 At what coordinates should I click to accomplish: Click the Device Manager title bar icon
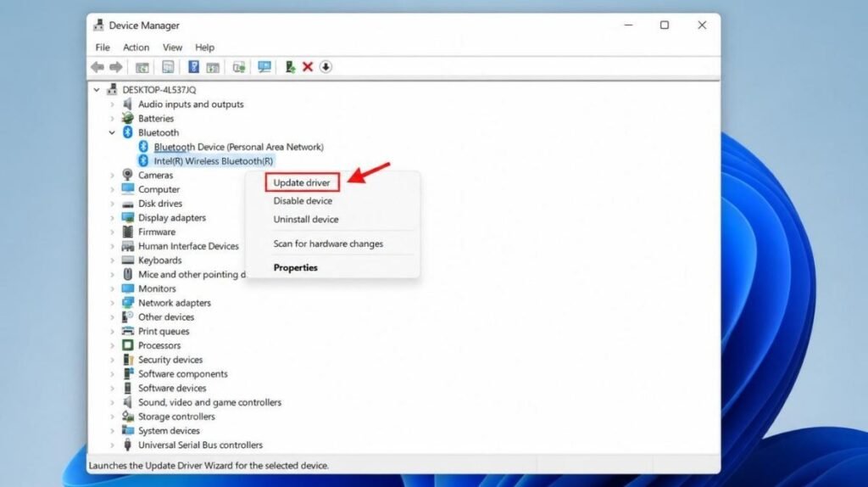[98, 25]
